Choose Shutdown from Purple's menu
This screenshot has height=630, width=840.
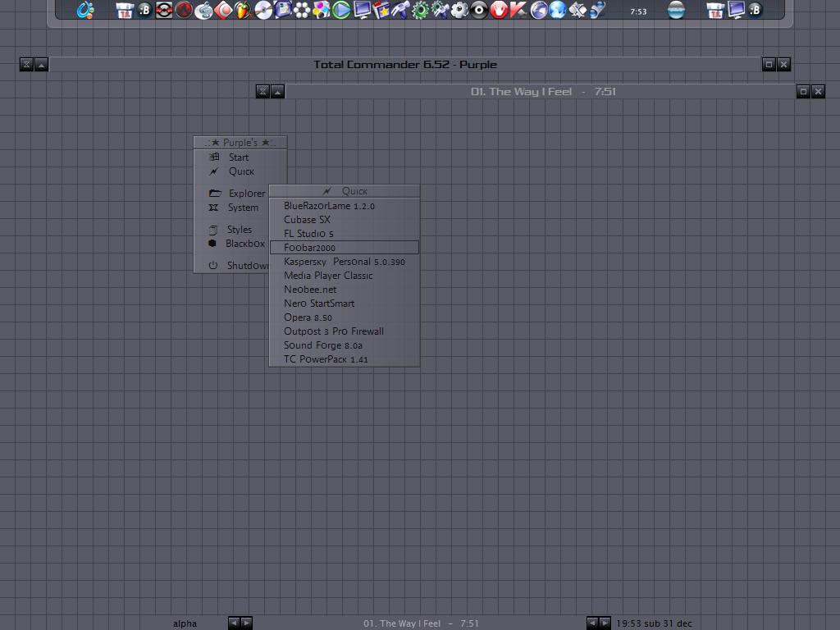coord(232,265)
